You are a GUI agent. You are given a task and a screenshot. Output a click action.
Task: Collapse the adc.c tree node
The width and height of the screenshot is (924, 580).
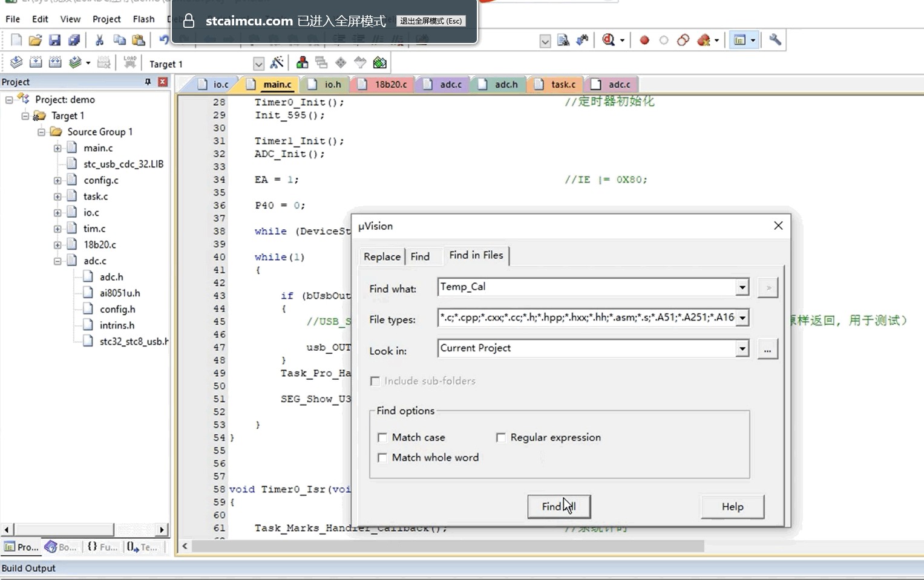point(57,261)
